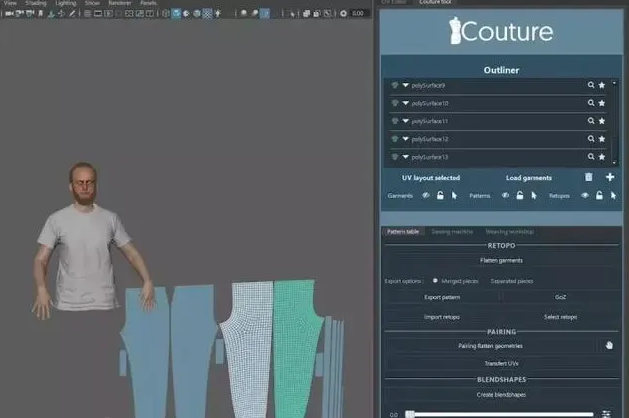Expand polySurface9 with its arrow
629x418 pixels.
click(x=406, y=85)
